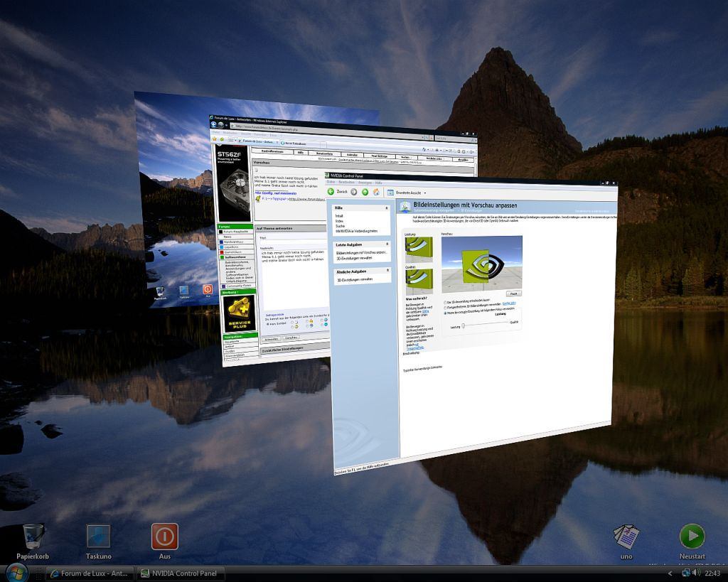Open the Kontrollzentrum forum tab
Image resolution: width=728 pixels, height=582 pixels.
tap(272, 152)
